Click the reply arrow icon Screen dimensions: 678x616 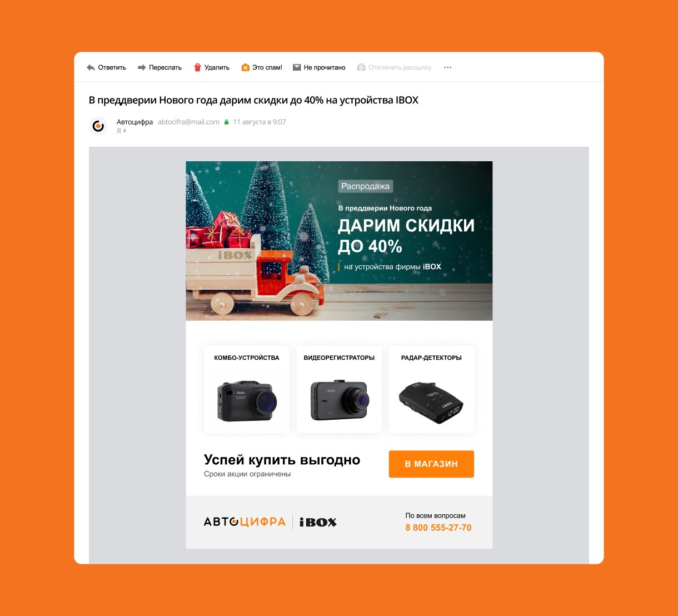click(x=91, y=67)
